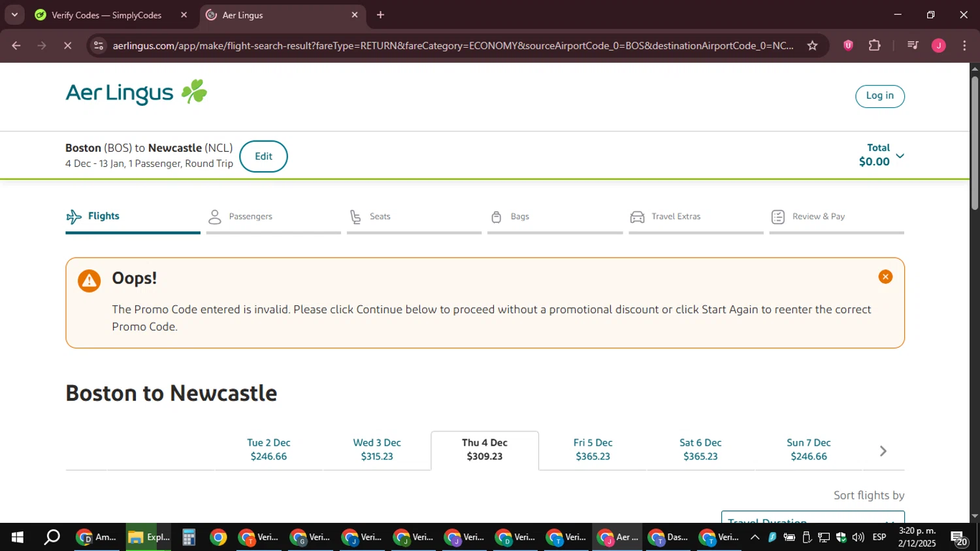Select Thu 4 Dec $309.23 date
980x551 pixels.
click(485, 450)
